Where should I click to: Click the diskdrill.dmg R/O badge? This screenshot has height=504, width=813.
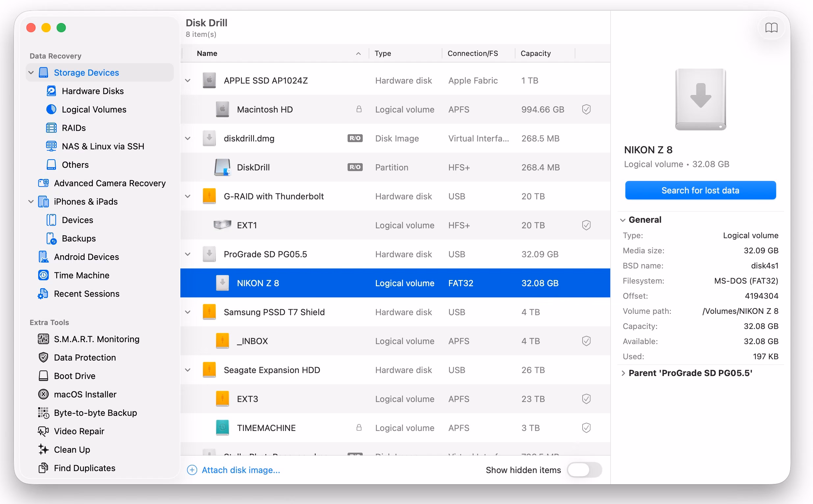click(355, 138)
